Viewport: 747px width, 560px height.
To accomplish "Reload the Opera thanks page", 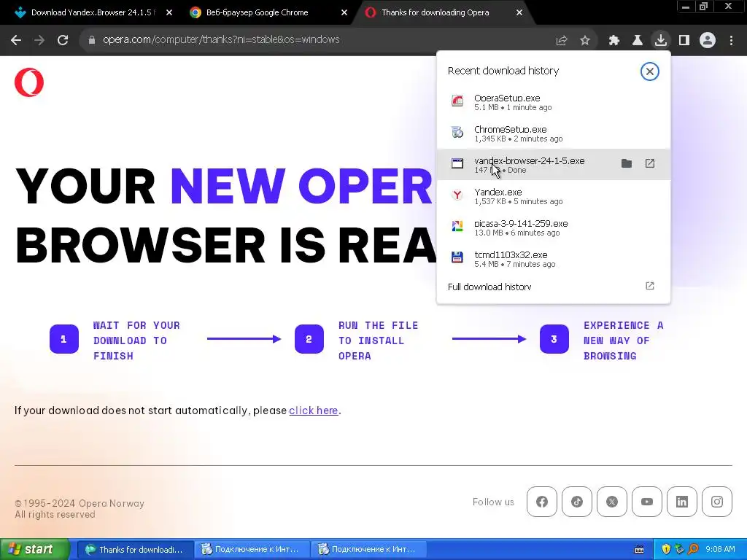I will [63, 40].
